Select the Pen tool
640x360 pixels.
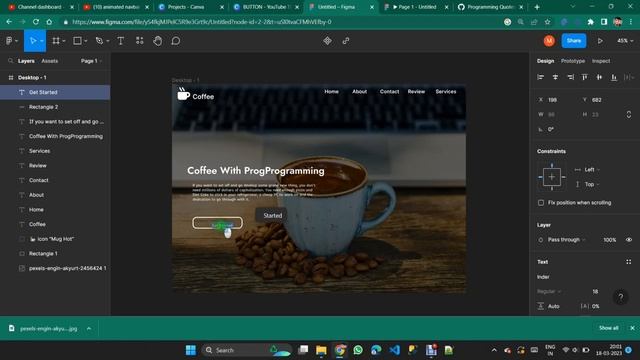coord(99,41)
